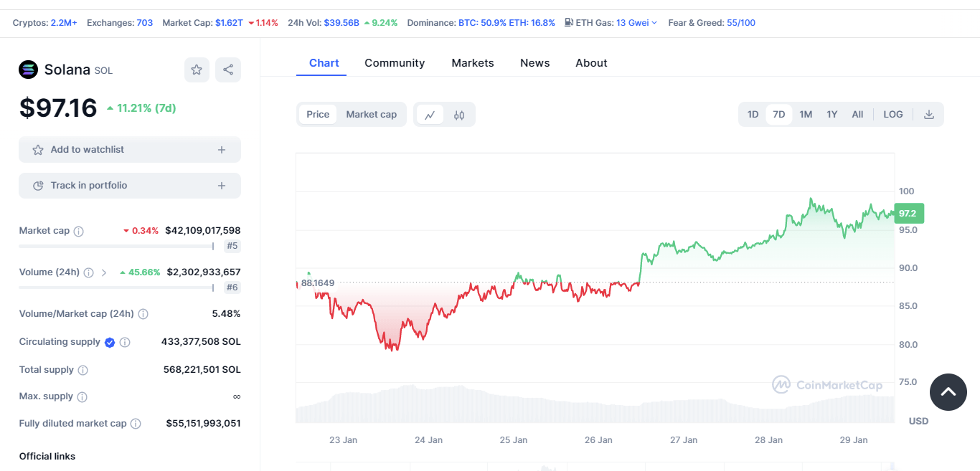
Task: Open the News tab
Action: [535, 63]
